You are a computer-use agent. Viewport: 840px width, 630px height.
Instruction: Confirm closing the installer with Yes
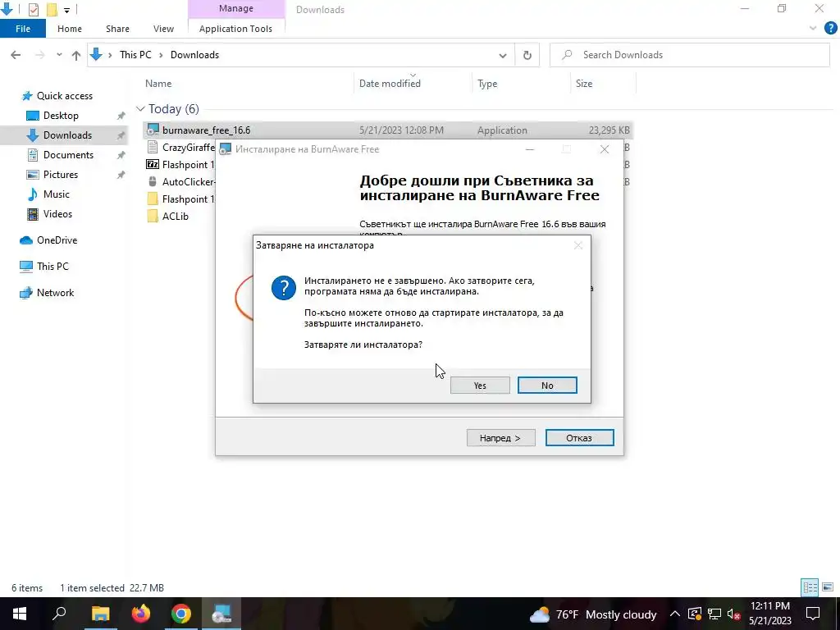click(x=479, y=386)
